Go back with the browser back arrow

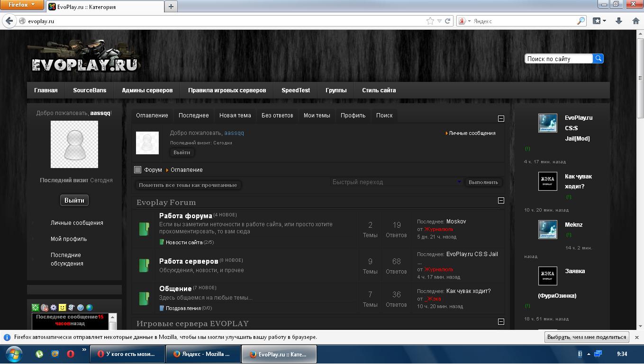pyautogui.click(x=9, y=21)
